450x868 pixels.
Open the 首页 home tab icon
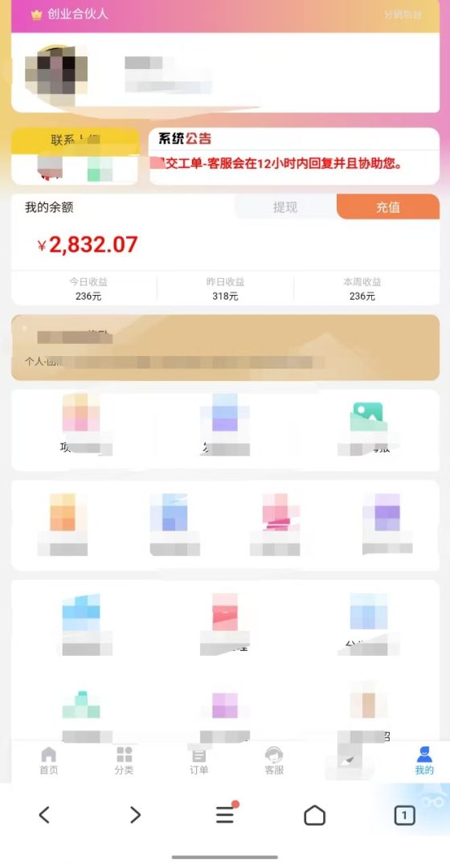pyautogui.click(x=49, y=755)
